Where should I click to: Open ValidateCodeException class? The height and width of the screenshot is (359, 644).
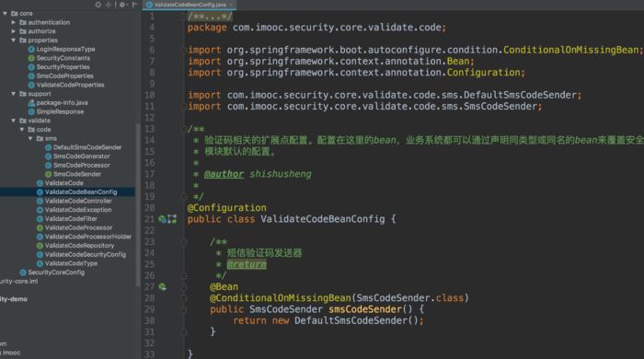tap(74, 210)
